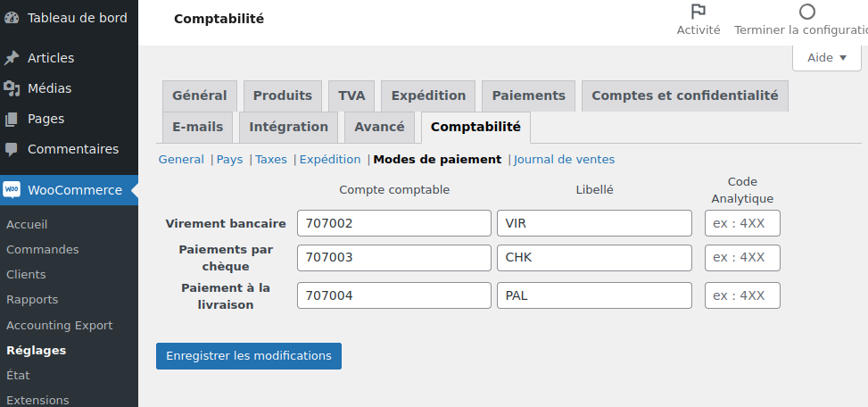Click Paiement à la livraison Code Analytique field

pyautogui.click(x=742, y=295)
